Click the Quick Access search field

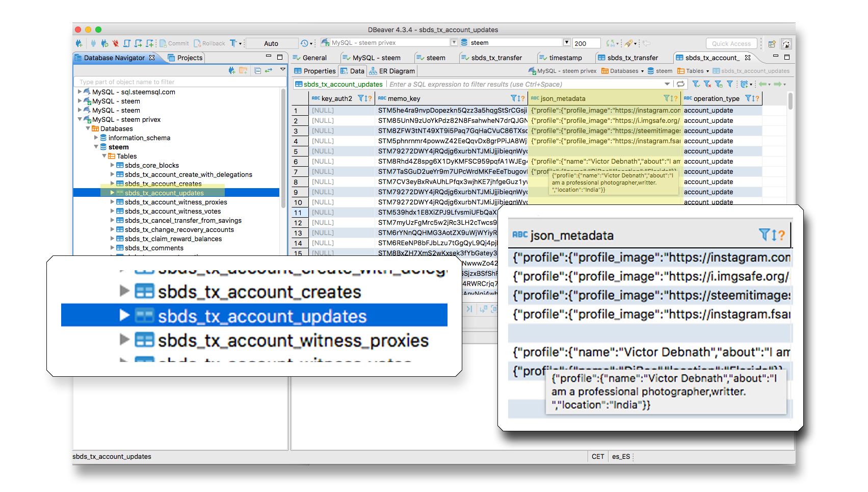coord(731,43)
